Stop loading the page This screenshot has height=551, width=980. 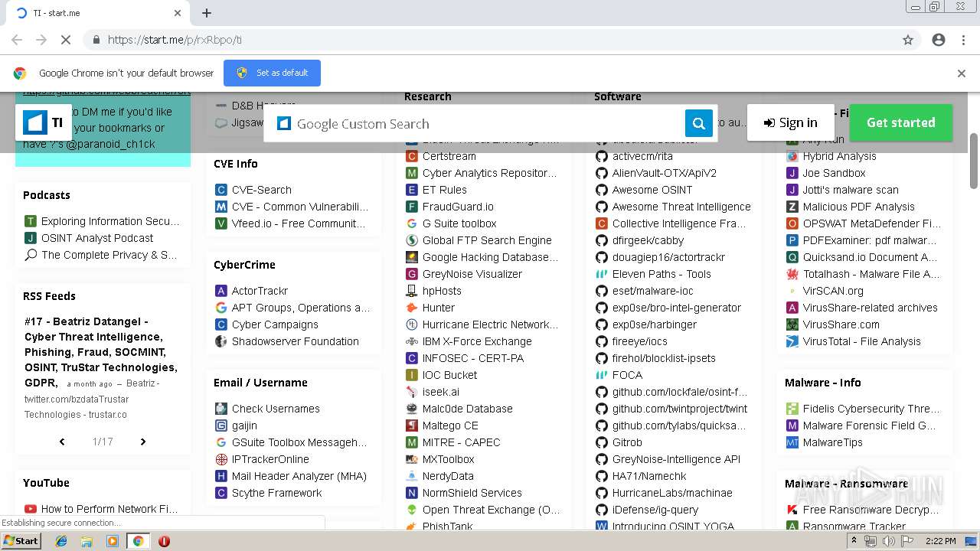coord(65,40)
